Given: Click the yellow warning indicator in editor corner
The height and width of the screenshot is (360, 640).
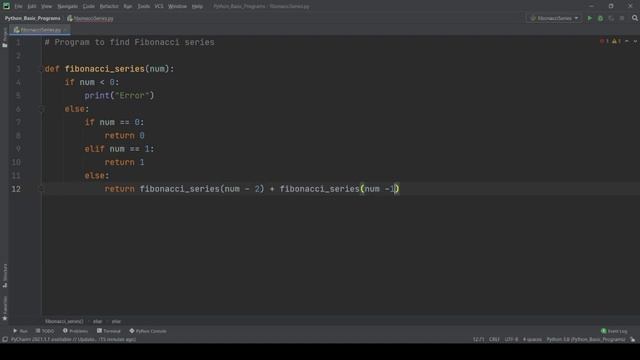Looking at the screenshot, I should coord(616,41).
